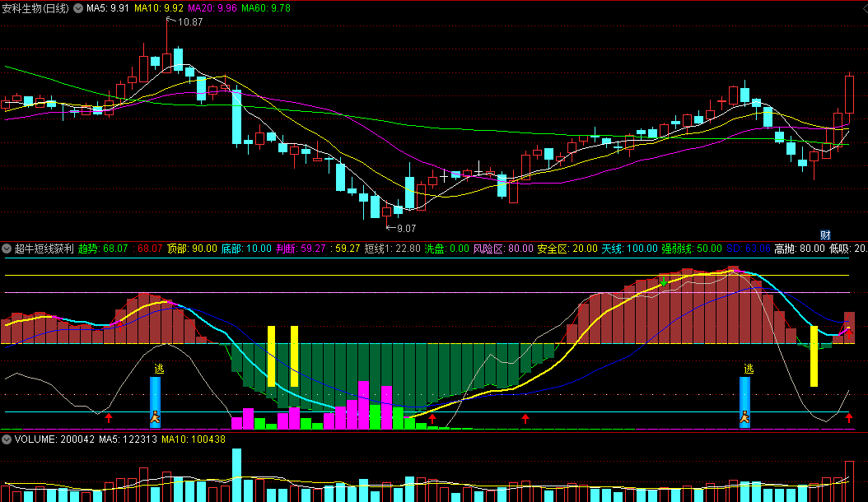The height and width of the screenshot is (502, 868).
Task: Click the green down arrow on the indicator peak
Action: (663, 281)
